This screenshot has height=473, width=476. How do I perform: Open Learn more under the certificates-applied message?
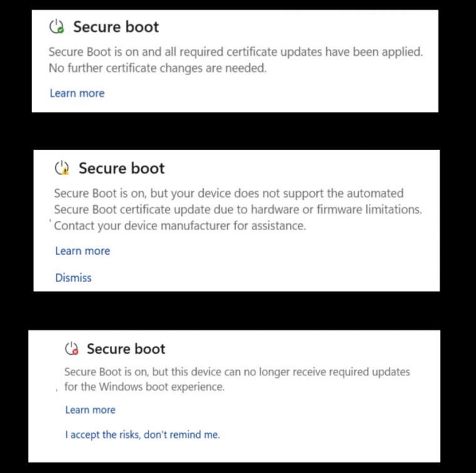click(x=77, y=93)
